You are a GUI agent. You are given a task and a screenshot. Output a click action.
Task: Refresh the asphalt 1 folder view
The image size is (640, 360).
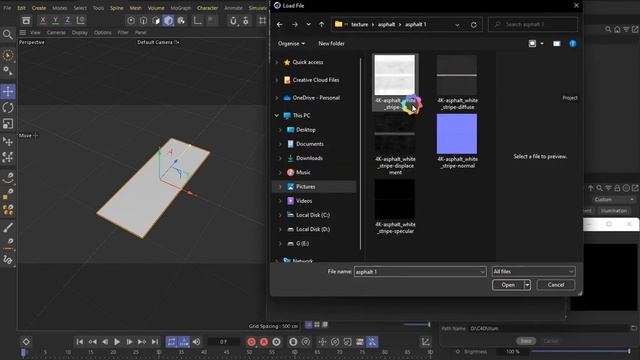(473, 24)
